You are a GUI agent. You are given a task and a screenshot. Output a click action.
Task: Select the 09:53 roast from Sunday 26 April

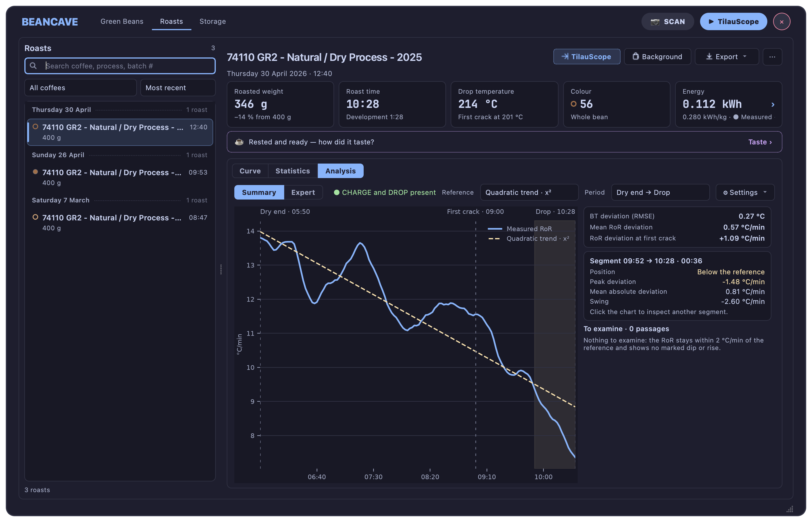pos(120,177)
